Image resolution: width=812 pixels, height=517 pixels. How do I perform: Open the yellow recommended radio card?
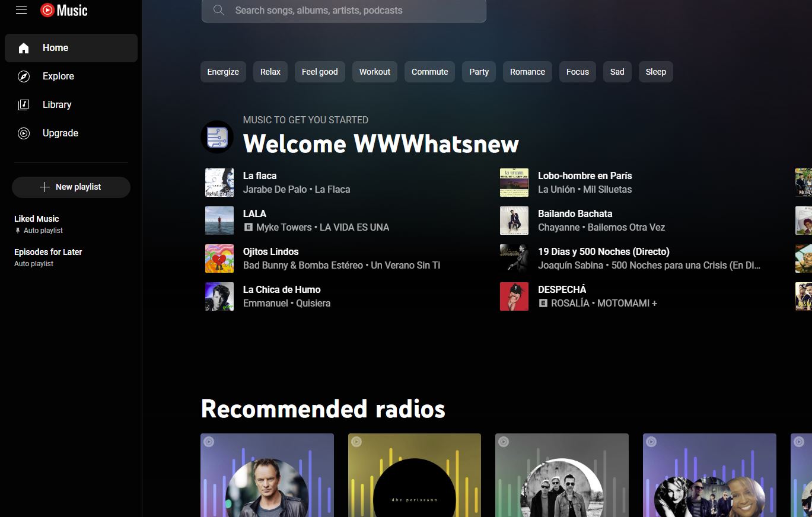coord(415,475)
